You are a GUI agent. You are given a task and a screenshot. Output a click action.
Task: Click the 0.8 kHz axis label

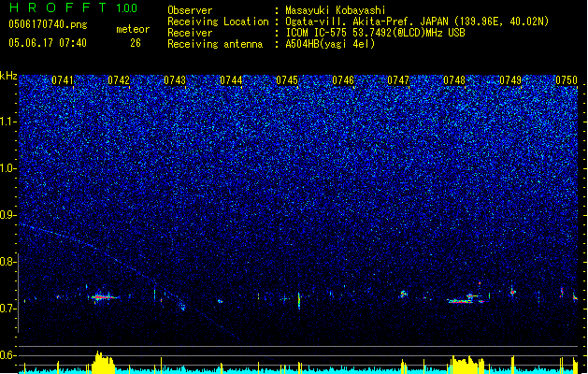[x=8, y=262]
